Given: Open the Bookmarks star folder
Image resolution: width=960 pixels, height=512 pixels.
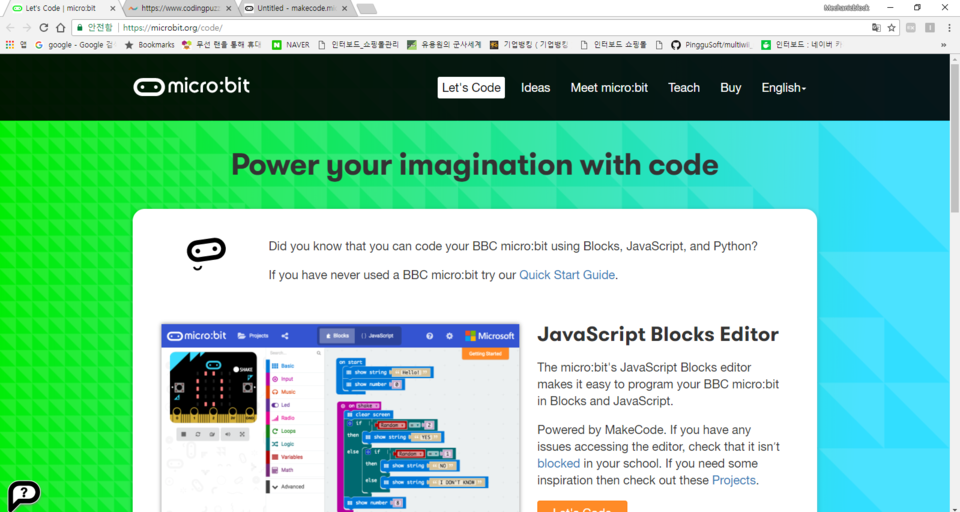Looking at the screenshot, I should point(149,45).
